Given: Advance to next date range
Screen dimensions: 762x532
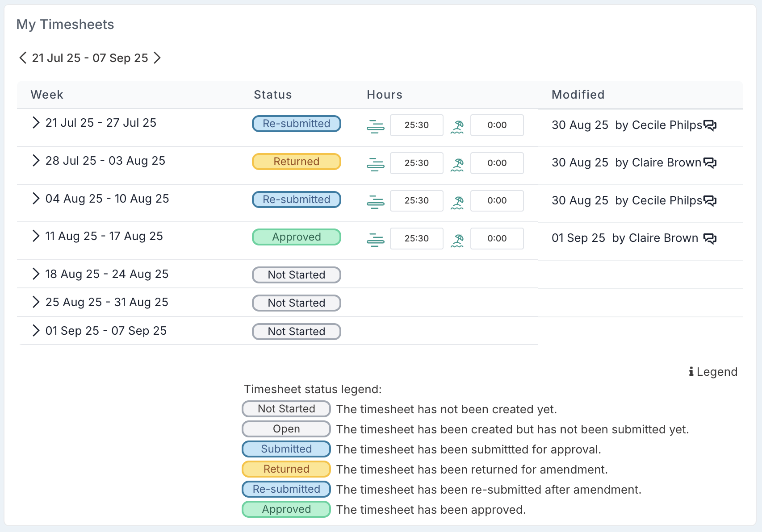Looking at the screenshot, I should [157, 58].
